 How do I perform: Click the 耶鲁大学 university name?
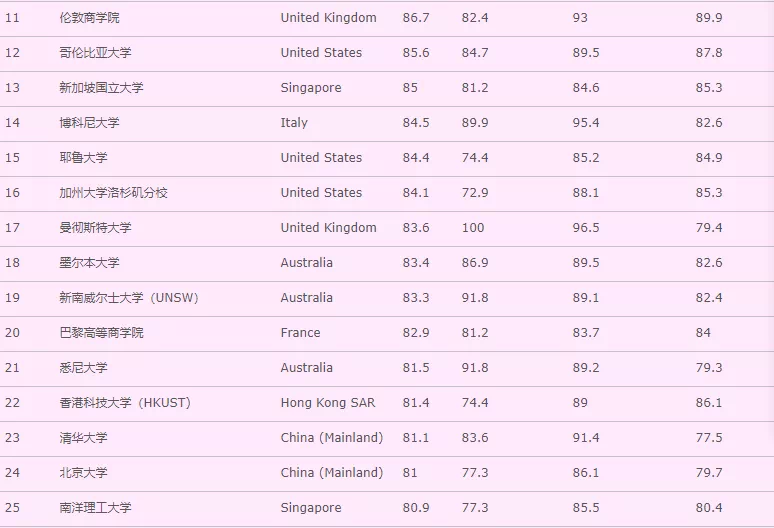(x=83, y=158)
